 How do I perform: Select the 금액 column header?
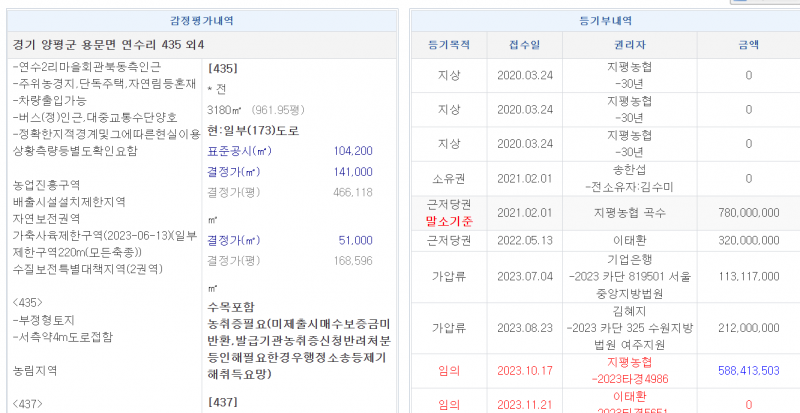click(x=748, y=44)
